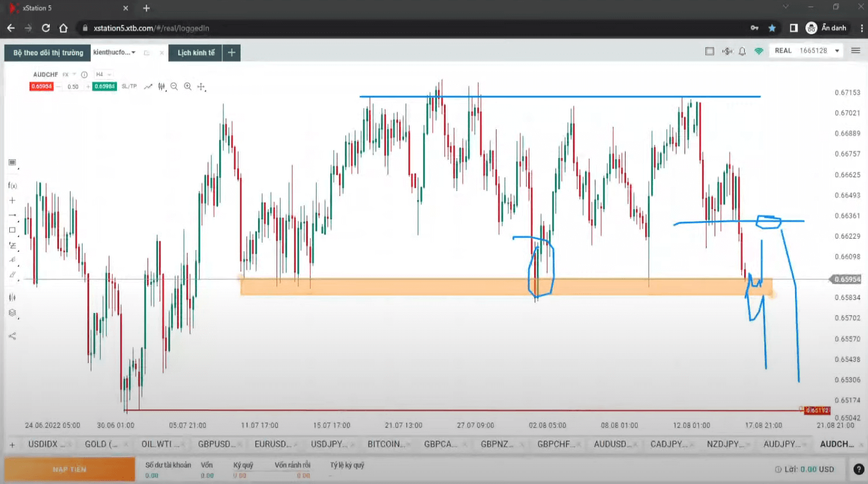Open the EURUSD chart tab
This screenshot has height=484, width=868.
pyautogui.click(x=273, y=444)
